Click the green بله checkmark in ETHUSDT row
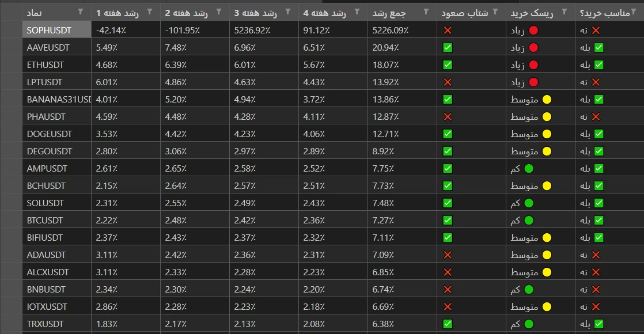Screen dimensions: 644x334 (598, 65)
